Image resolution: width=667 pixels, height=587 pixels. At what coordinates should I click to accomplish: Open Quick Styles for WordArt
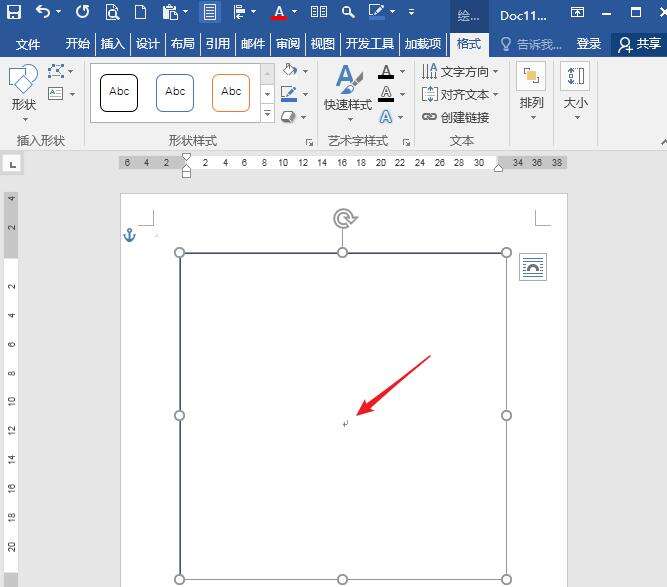click(x=347, y=91)
